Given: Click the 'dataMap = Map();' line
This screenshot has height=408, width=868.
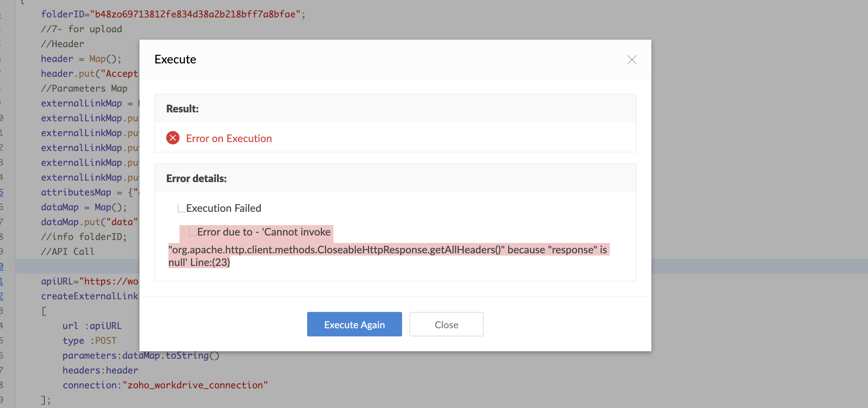Looking at the screenshot, I should click(84, 207).
